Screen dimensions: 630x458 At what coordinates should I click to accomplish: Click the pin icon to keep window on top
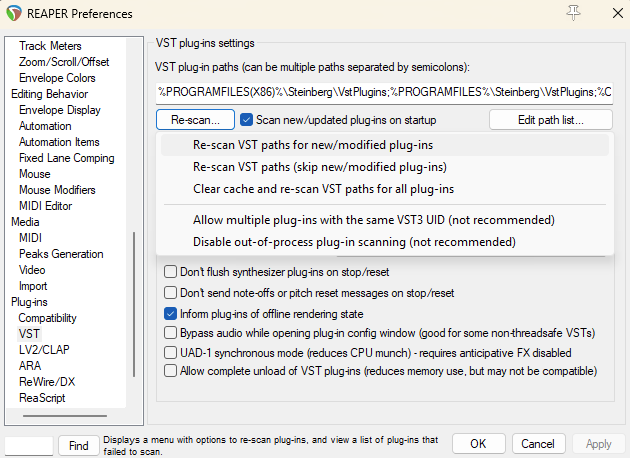(x=573, y=13)
